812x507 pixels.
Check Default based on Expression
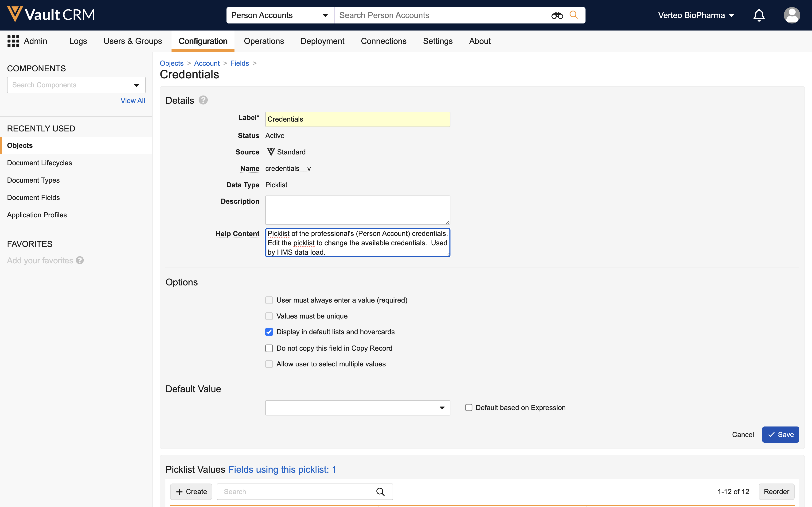coord(469,408)
